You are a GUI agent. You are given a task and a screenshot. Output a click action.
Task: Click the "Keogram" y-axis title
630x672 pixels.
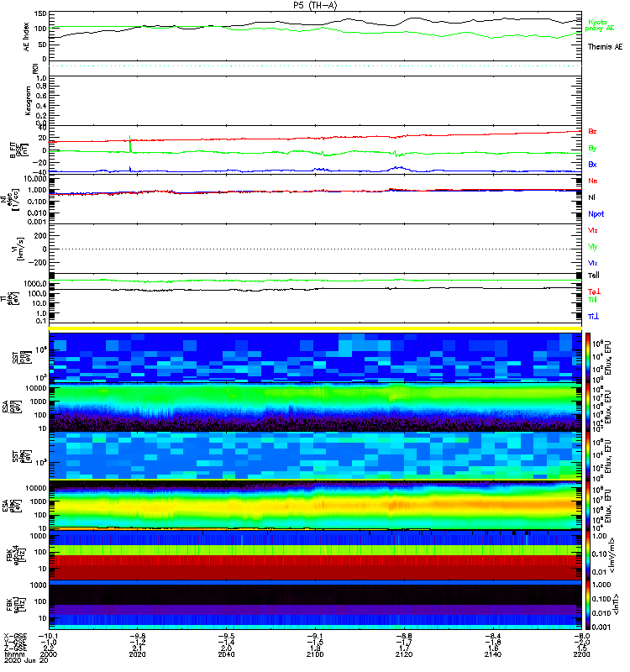tap(28, 101)
